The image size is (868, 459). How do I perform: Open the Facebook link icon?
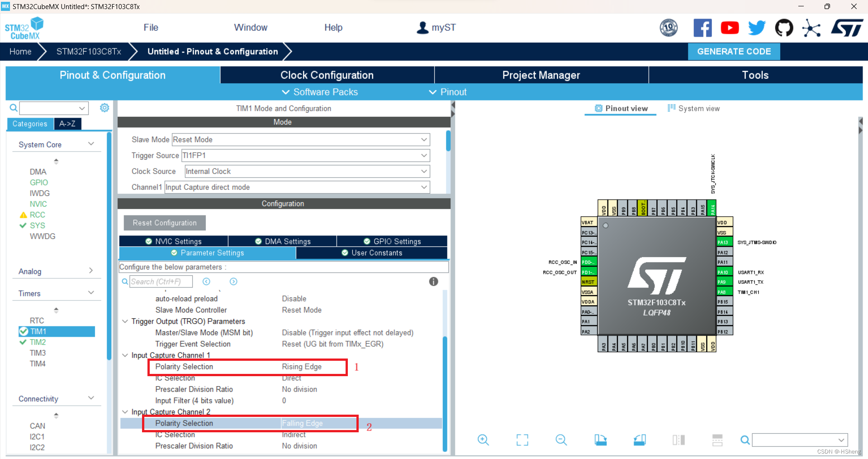(702, 28)
